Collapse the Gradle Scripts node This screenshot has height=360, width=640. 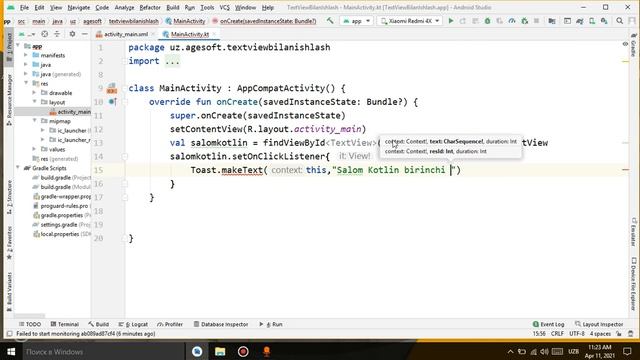(18, 168)
